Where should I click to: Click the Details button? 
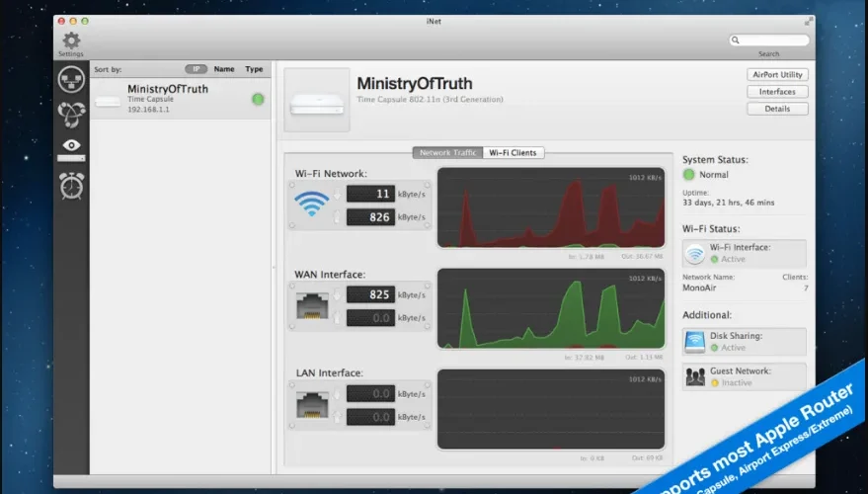[x=777, y=109]
